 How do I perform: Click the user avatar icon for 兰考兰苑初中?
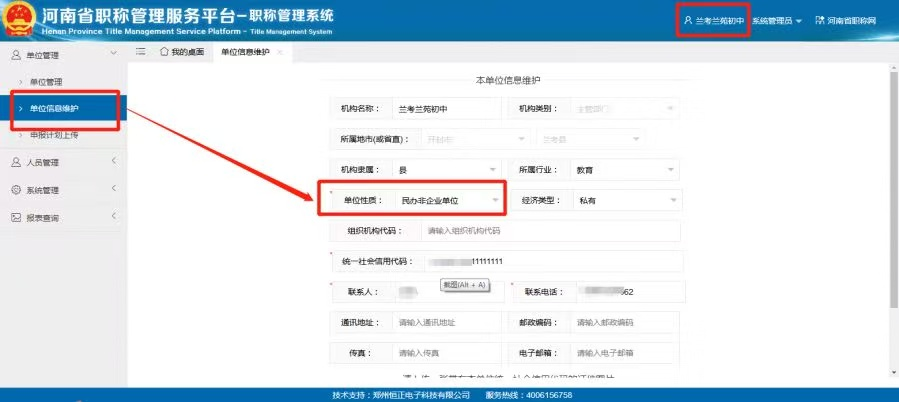click(x=688, y=21)
